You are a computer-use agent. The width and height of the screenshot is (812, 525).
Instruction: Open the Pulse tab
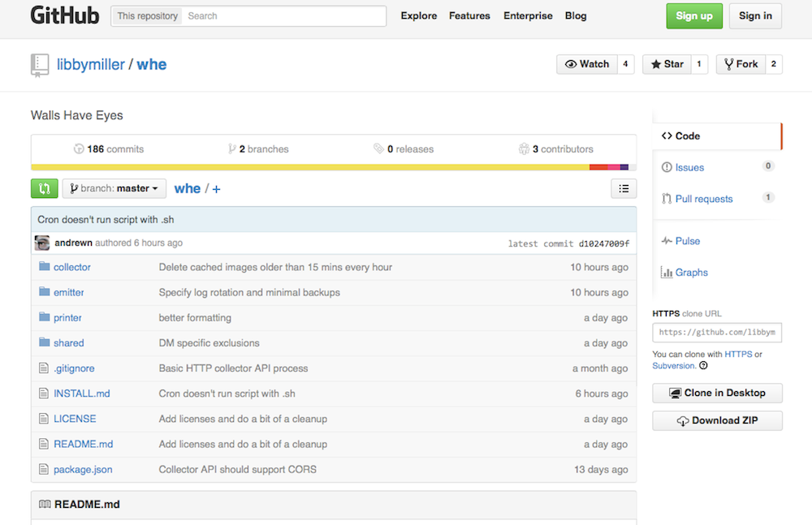coord(717,241)
